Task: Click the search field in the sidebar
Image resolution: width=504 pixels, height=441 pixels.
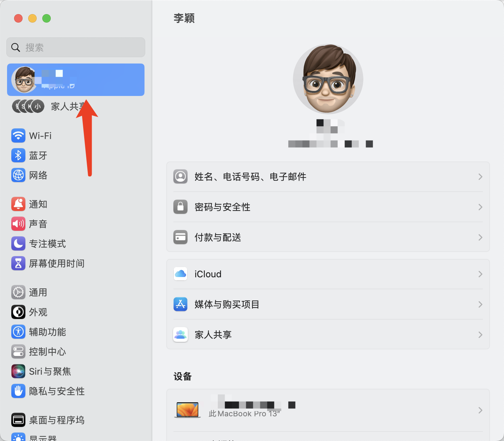Action: coord(75,47)
